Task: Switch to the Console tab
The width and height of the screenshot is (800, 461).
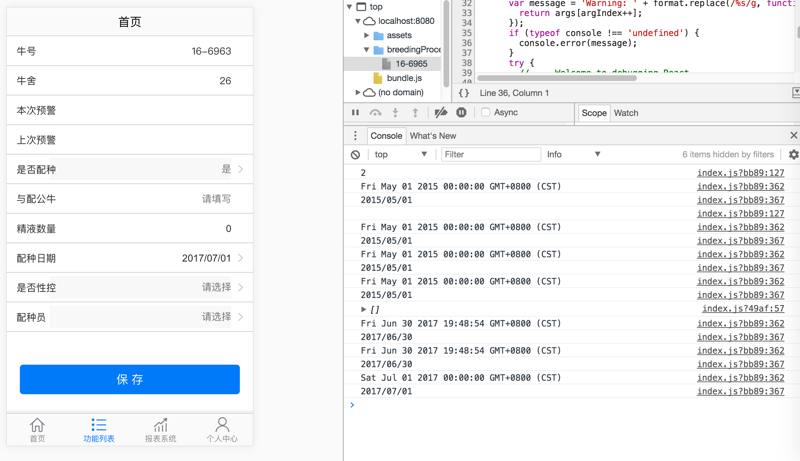Action: (386, 136)
